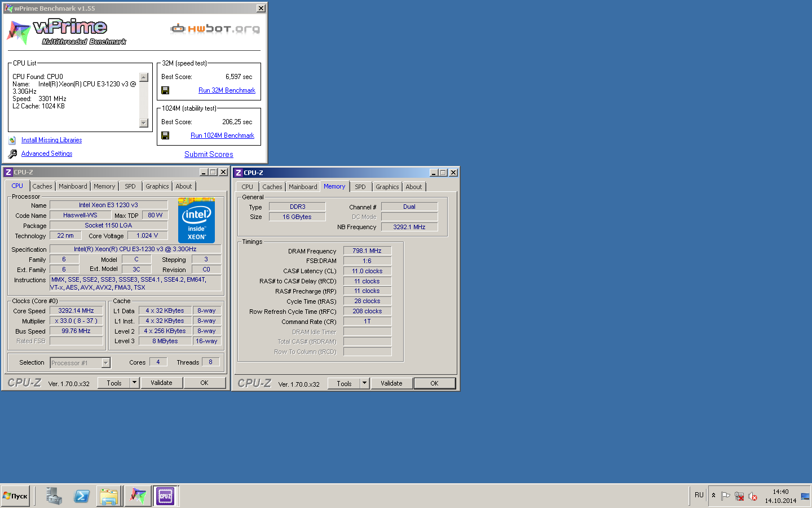Open Windows Explorer from taskbar
812x508 pixels.
click(109, 496)
